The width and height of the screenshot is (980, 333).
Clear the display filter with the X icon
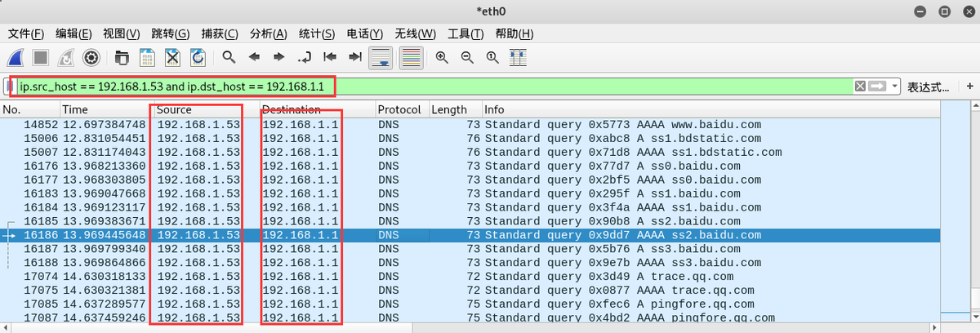(x=860, y=87)
